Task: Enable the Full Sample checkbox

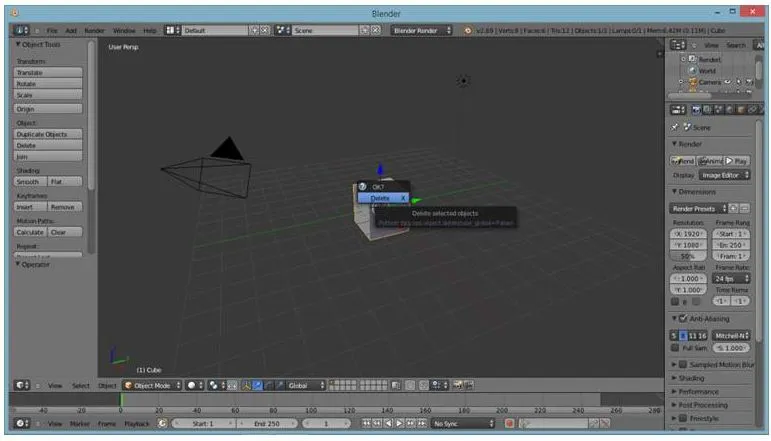Action: coord(675,348)
